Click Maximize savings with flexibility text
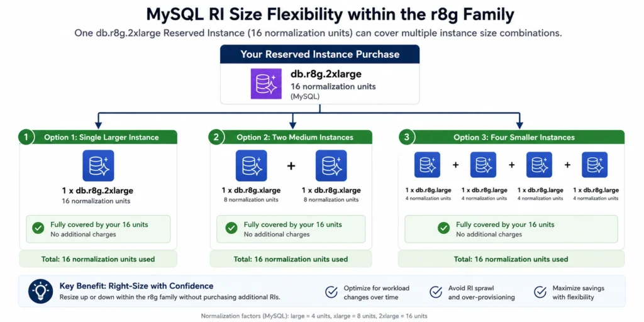This screenshot has height=322, width=644. pyautogui.click(x=579, y=292)
